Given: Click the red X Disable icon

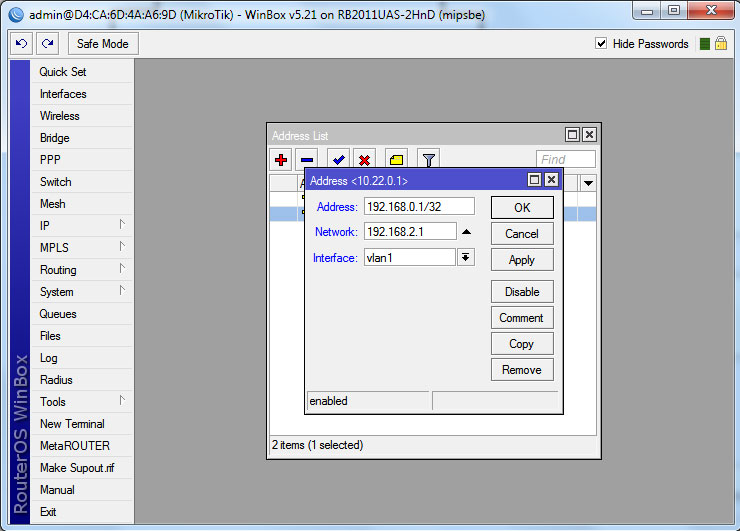Looking at the screenshot, I should [x=365, y=160].
